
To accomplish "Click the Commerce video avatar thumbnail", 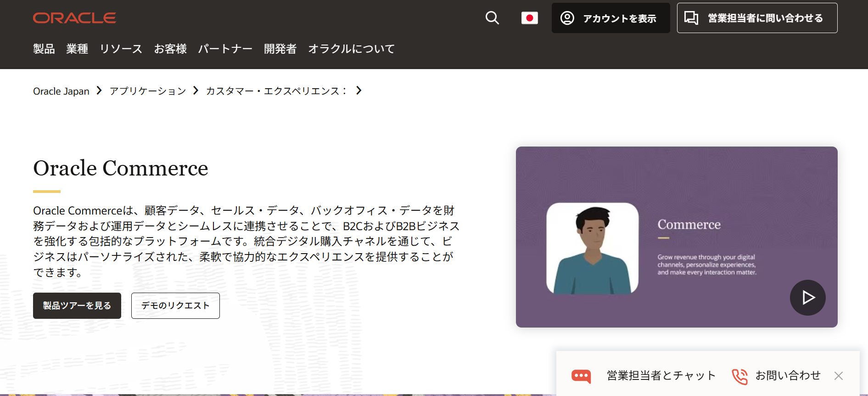I will point(592,248).
